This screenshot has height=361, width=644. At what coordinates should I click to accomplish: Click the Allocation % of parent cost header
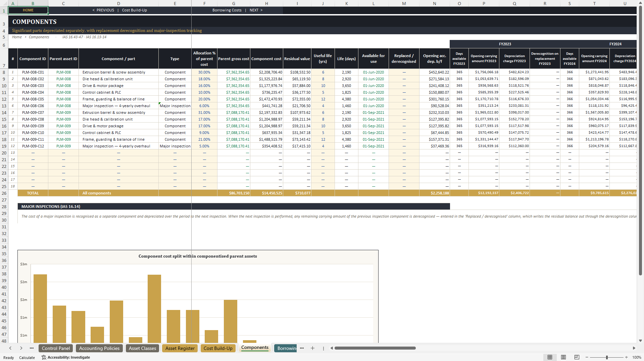204,59
